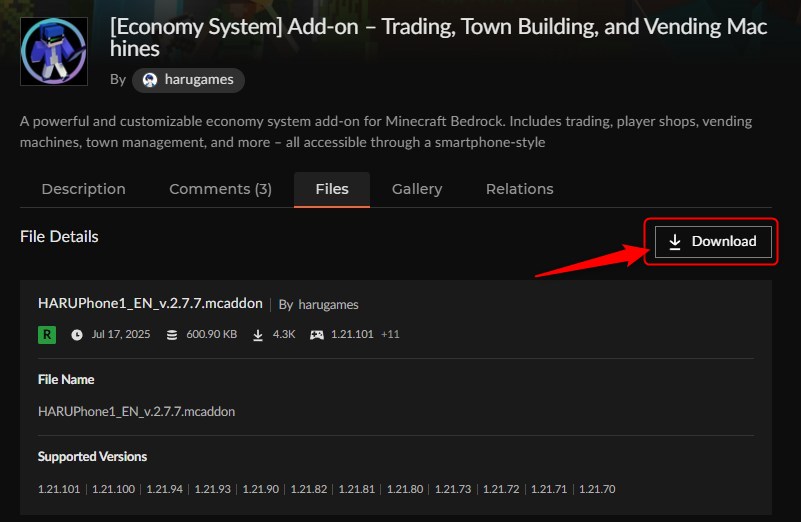Click the clock icon beside Jul 17, 2025
The height and width of the screenshot is (522, 801).
[77, 335]
